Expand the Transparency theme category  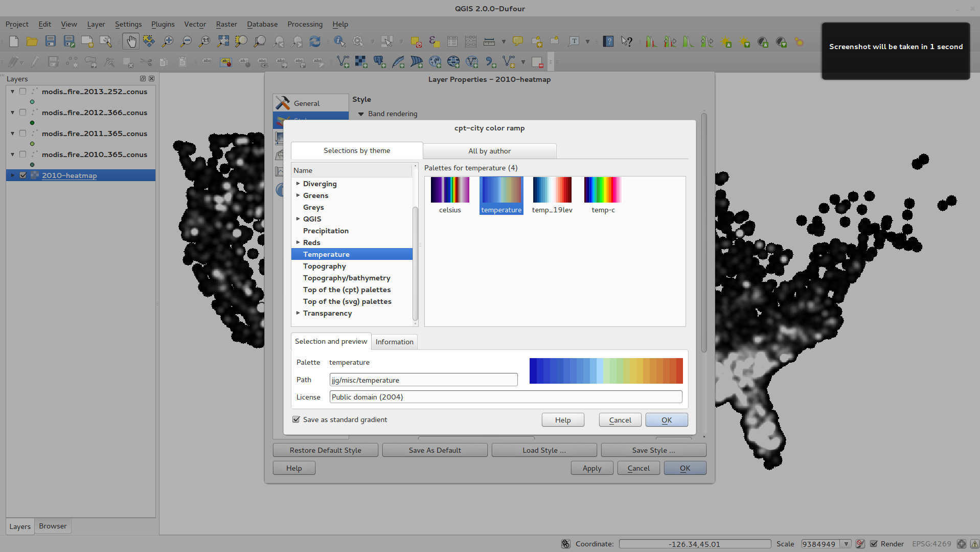point(298,313)
